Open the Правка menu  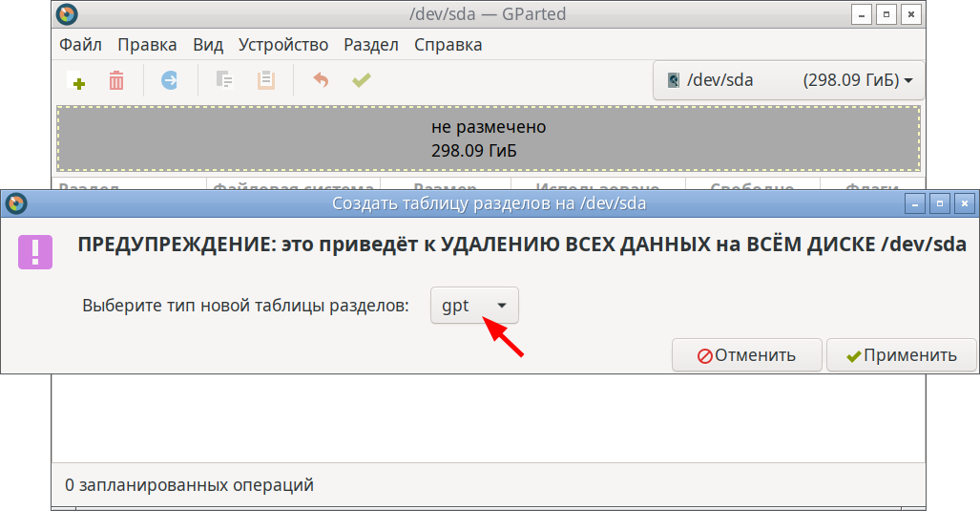[x=147, y=45]
